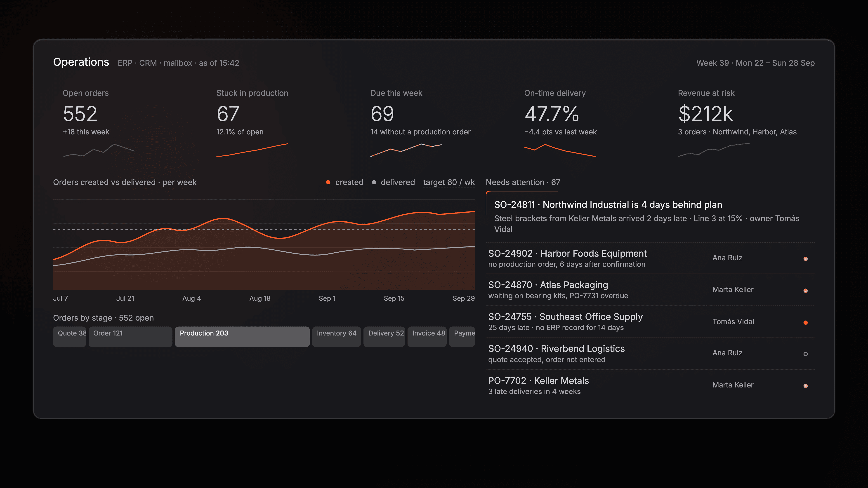The height and width of the screenshot is (488, 868).
Task: Select the Order 121 stage segment
Action: point(130,336)
